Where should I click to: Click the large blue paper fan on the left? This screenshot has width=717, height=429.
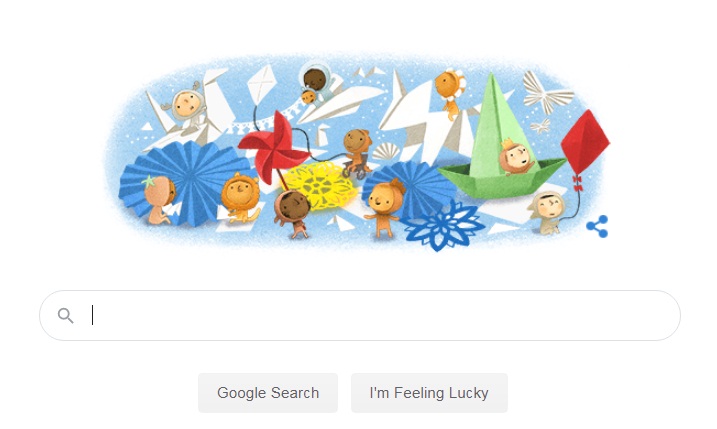click(183, 182)
